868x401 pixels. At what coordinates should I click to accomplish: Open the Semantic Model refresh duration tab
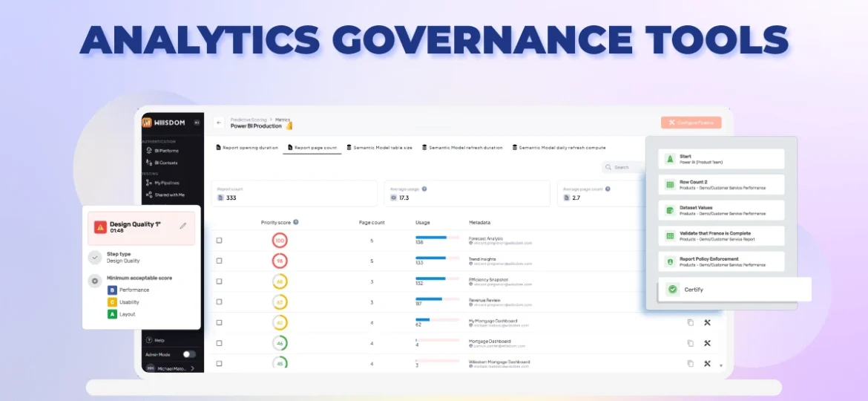pos(462,148)
